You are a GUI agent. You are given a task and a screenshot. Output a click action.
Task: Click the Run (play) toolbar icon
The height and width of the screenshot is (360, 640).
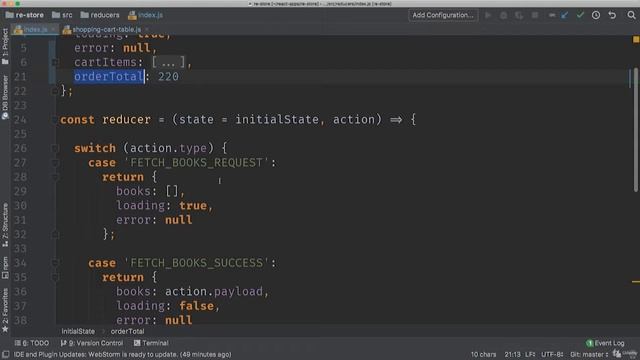coord(488,15)
